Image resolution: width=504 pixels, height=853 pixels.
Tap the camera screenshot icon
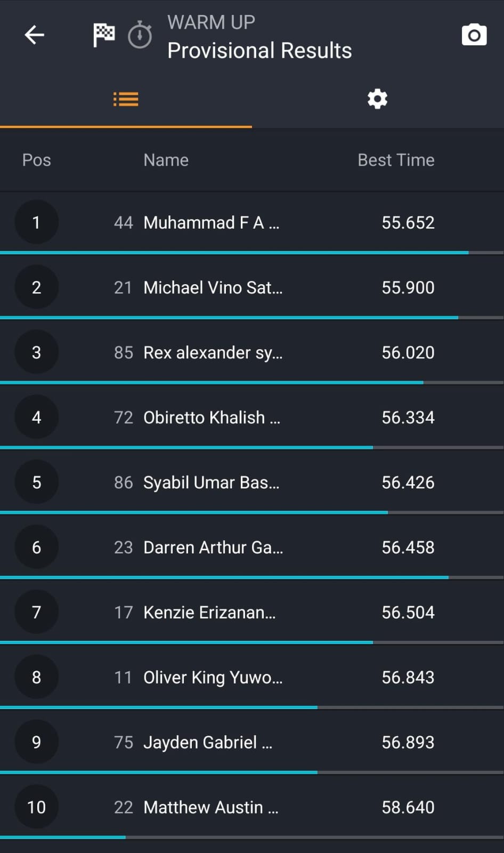click(474, 35)
